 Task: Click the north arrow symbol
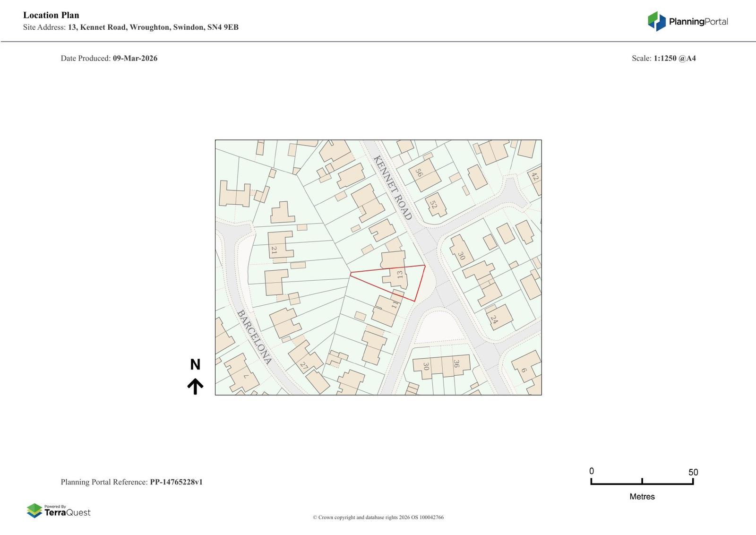(x=196, y=387)
